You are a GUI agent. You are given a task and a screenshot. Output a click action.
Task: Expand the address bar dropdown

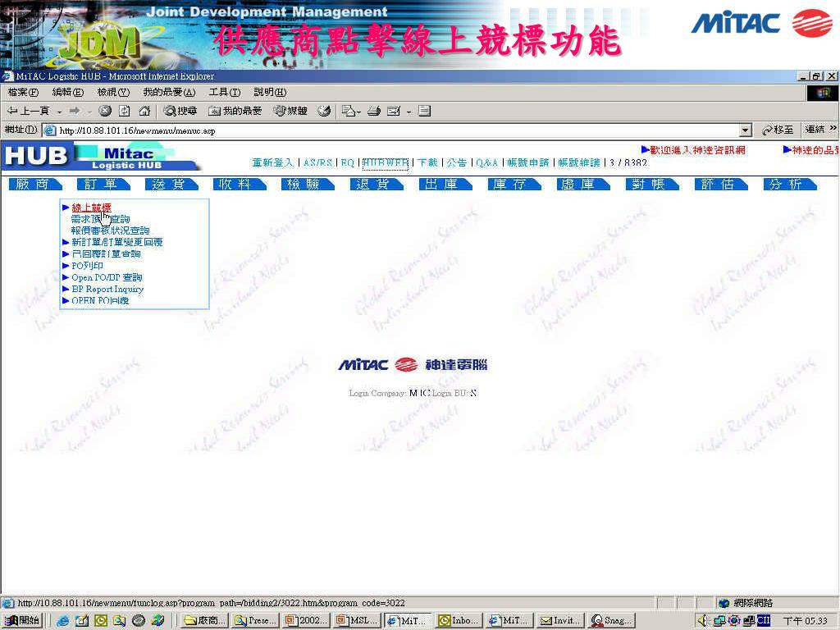pos(745,130)
